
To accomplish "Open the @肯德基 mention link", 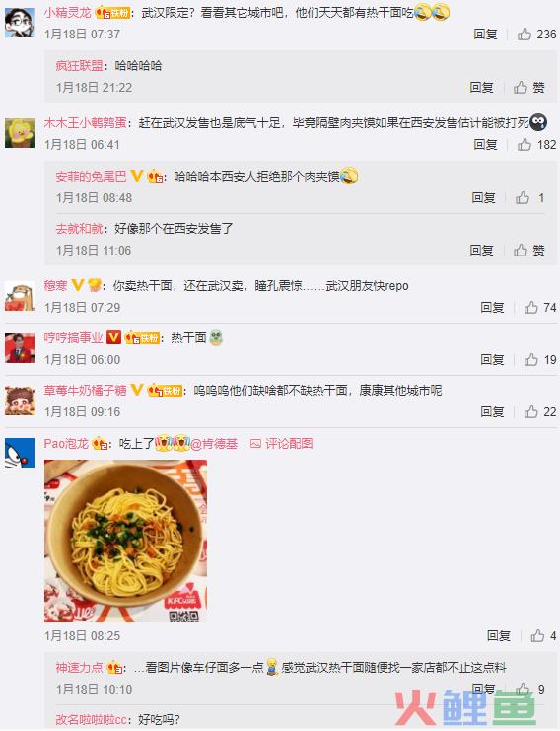I will (x=214, y=443).
